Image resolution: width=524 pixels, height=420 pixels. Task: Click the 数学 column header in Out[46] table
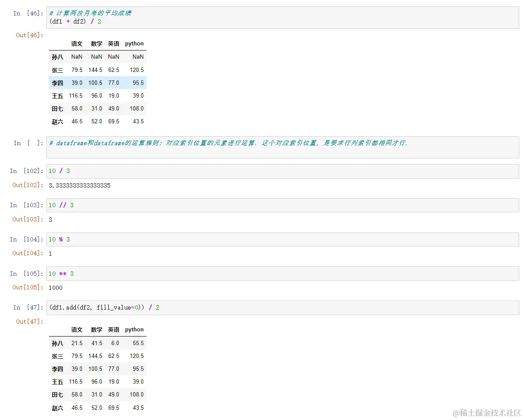[x=96, y=44]
